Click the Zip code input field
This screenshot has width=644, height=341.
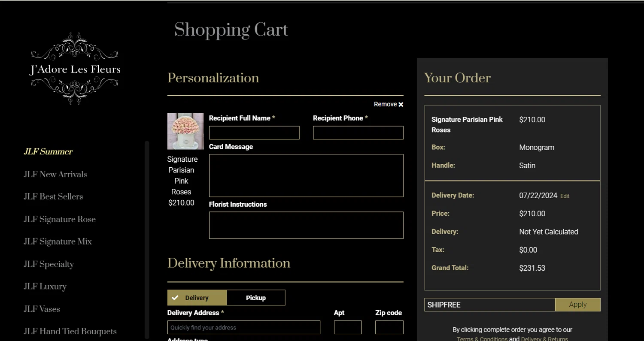click(x=389, y=327)
